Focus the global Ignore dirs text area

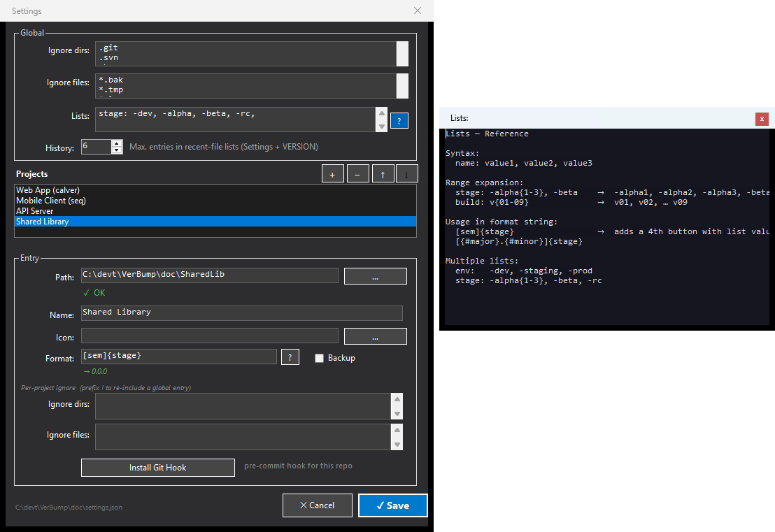[x=246, y=53]
